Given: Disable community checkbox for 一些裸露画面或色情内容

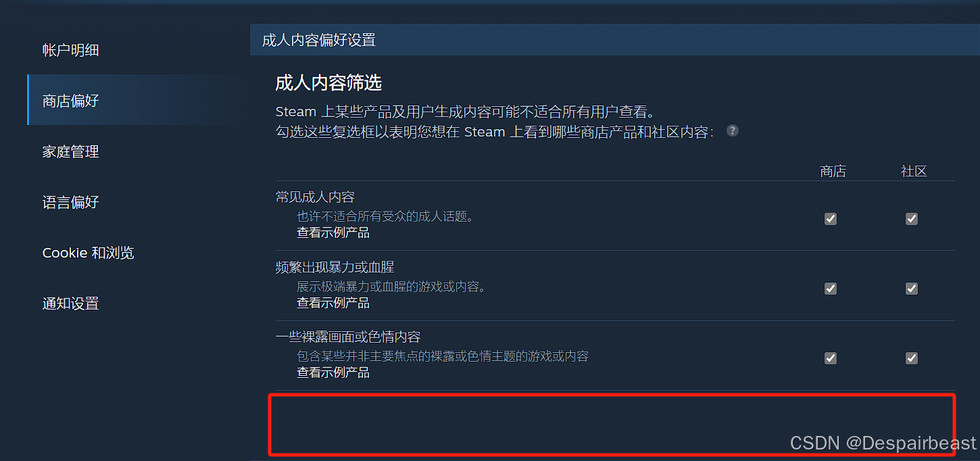Looking at the screenshot, I should (x=912, y=358).
